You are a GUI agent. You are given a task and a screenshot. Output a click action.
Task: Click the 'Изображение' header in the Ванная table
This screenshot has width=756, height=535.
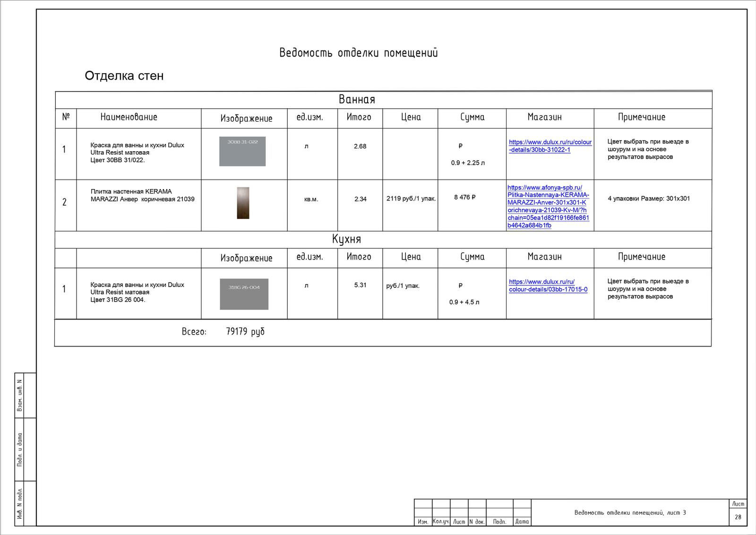(246, 118)
